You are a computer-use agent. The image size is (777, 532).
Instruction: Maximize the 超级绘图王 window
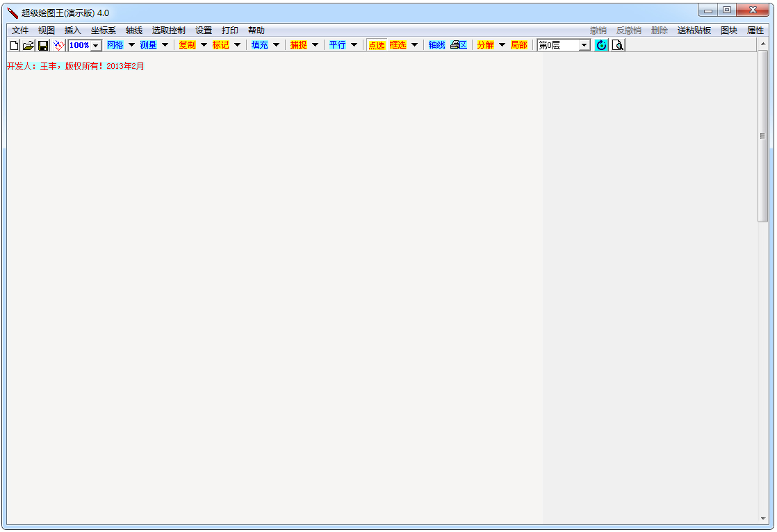point(727,10)
